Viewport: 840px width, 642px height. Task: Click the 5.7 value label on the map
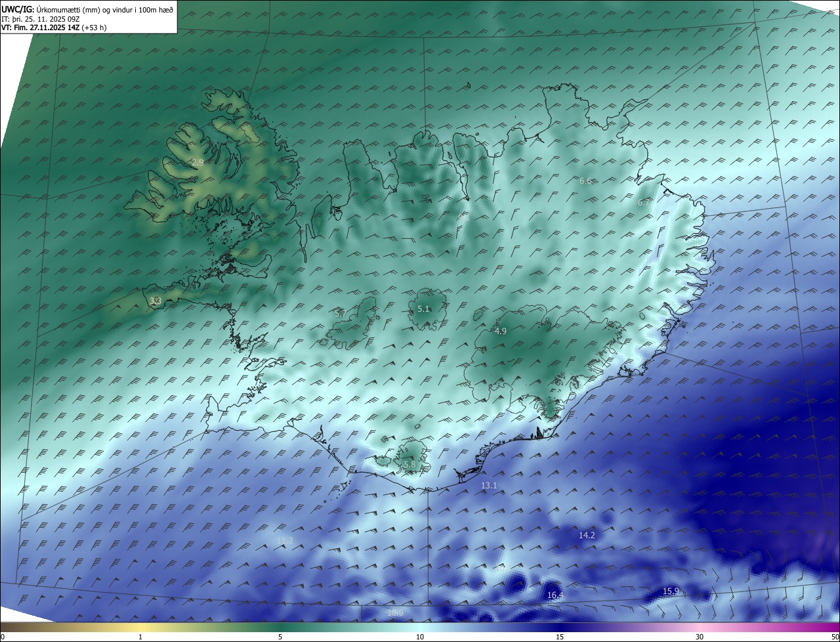click(340, 313)
